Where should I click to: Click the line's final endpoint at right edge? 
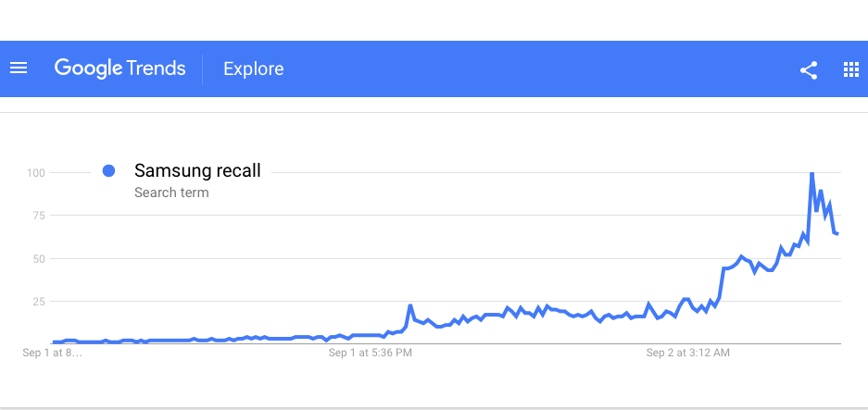click(838, 233)
